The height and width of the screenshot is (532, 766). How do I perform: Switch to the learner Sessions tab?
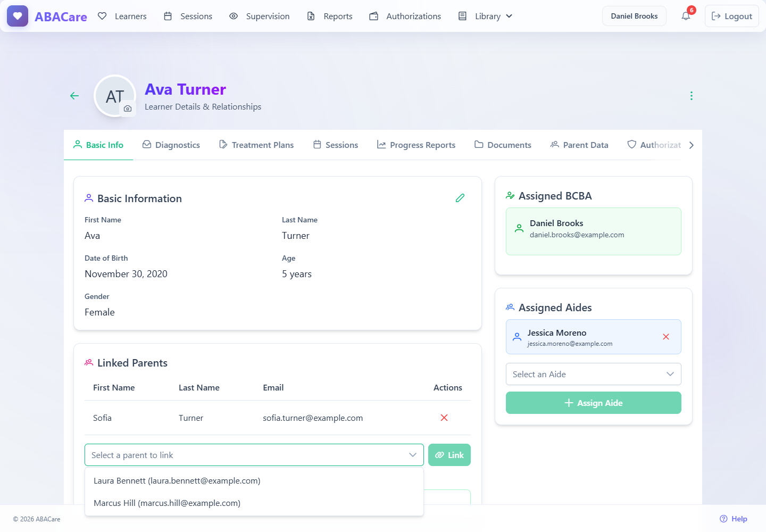[x=336, y=145]
